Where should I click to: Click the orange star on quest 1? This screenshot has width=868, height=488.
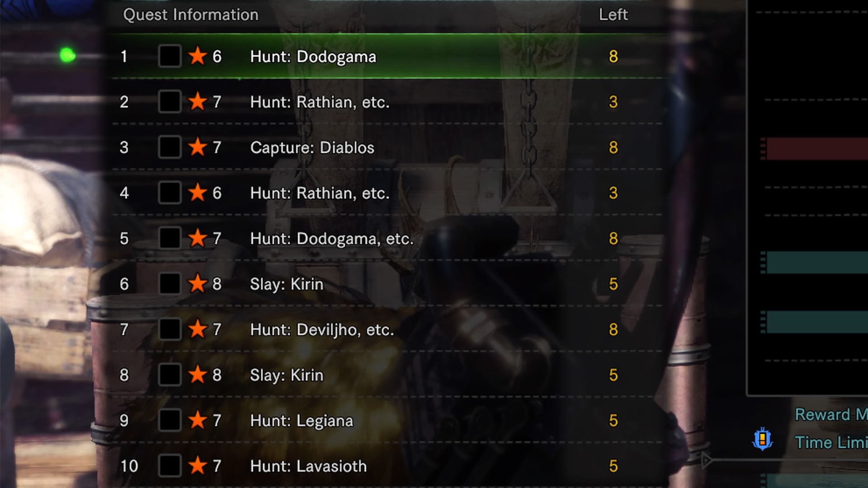click(x=198, y=56)
